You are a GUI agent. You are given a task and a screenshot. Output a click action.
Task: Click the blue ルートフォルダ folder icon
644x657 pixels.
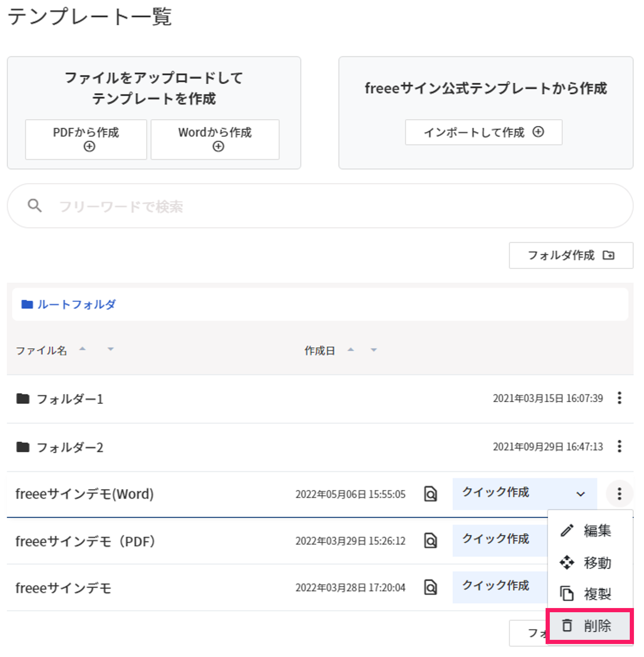tap(27, 304)
